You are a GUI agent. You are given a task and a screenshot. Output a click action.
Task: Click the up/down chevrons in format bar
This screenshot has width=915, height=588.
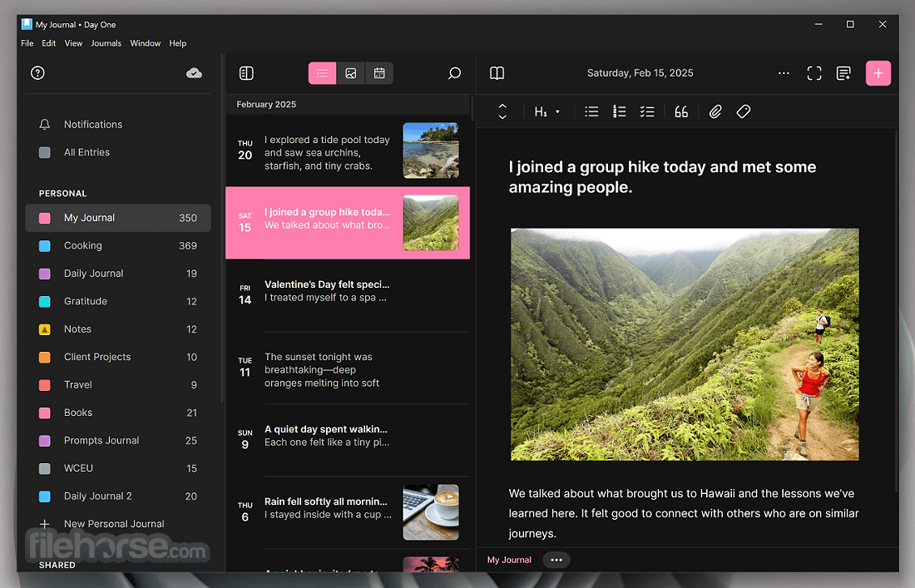(502, 111)
